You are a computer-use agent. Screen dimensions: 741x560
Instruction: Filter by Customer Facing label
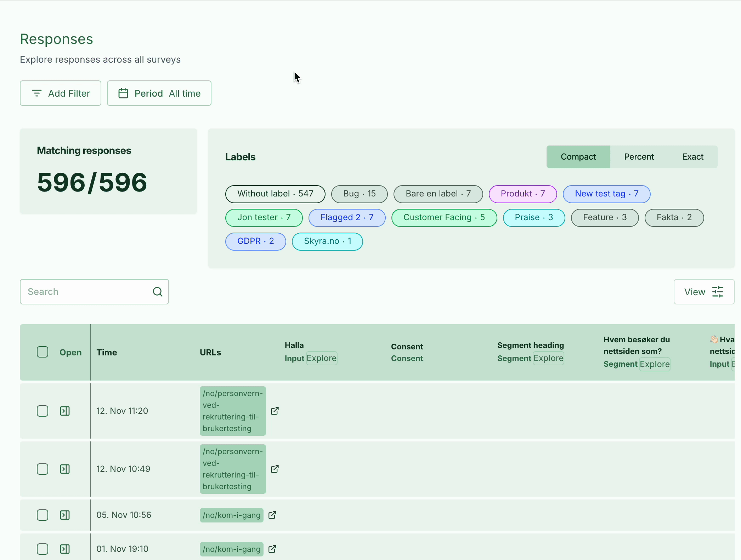[444, 218]
